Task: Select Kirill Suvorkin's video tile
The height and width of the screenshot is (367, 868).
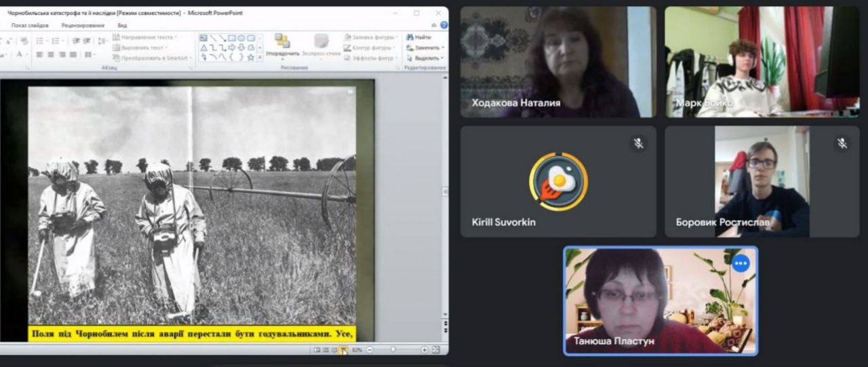Action: click(558, 181)
